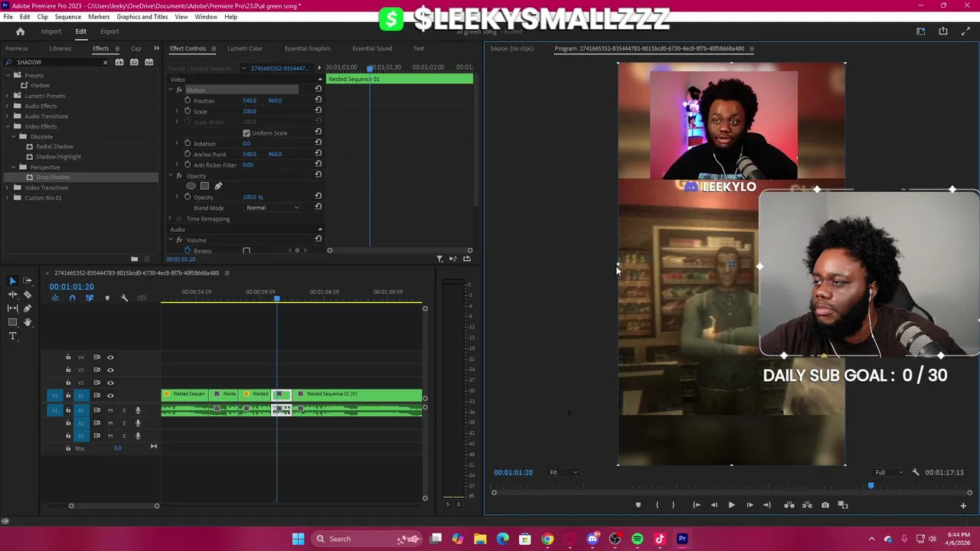
Task: Switch to Libraries tab
Action: [x=60, y=49]
